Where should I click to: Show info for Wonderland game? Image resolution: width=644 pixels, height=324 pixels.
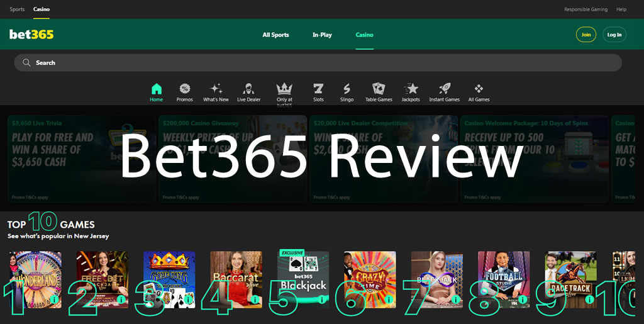[54, 299]
